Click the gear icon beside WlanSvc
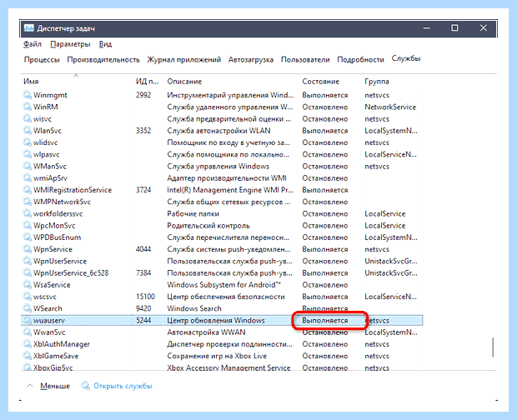The height and width of the screenshot is (420, 517). (x=27, y=131)
